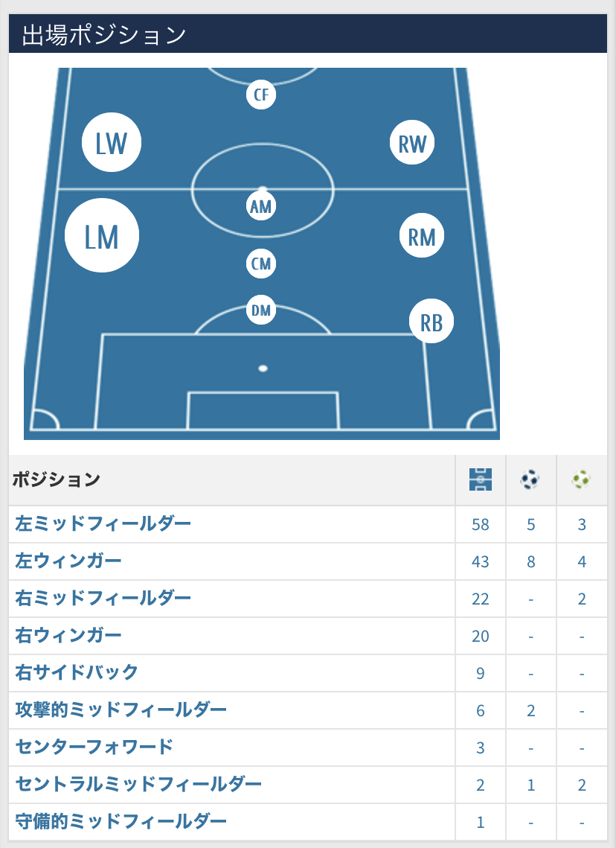Viewport: 616px width, 848px height.
Task: Open the 左ウィンガー position link
Action: coord(68,561)
